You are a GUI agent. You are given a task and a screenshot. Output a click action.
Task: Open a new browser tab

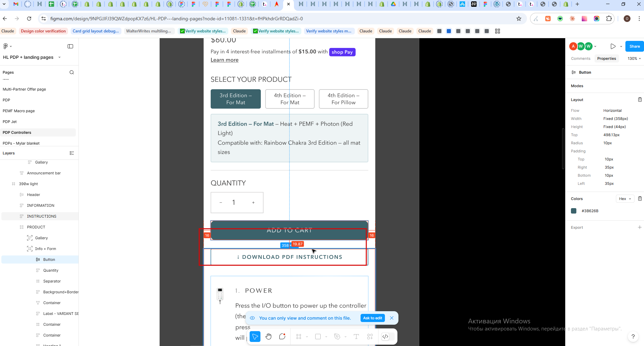[x=577, y=4]
